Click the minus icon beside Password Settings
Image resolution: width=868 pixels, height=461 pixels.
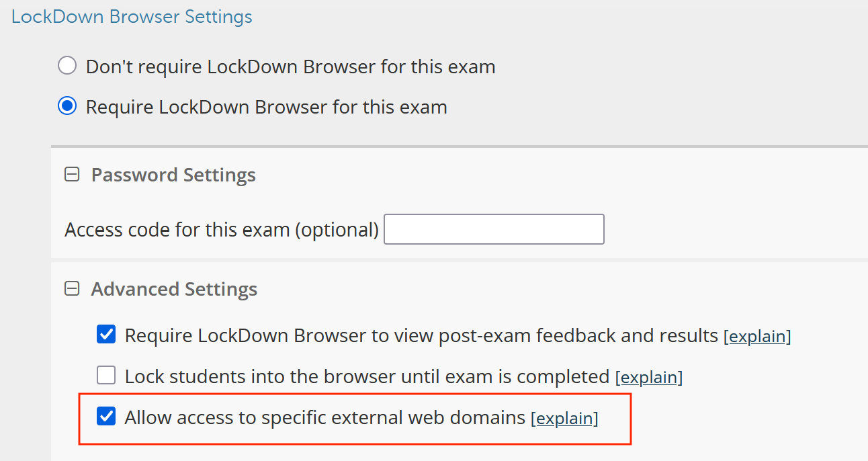[71, 174]
